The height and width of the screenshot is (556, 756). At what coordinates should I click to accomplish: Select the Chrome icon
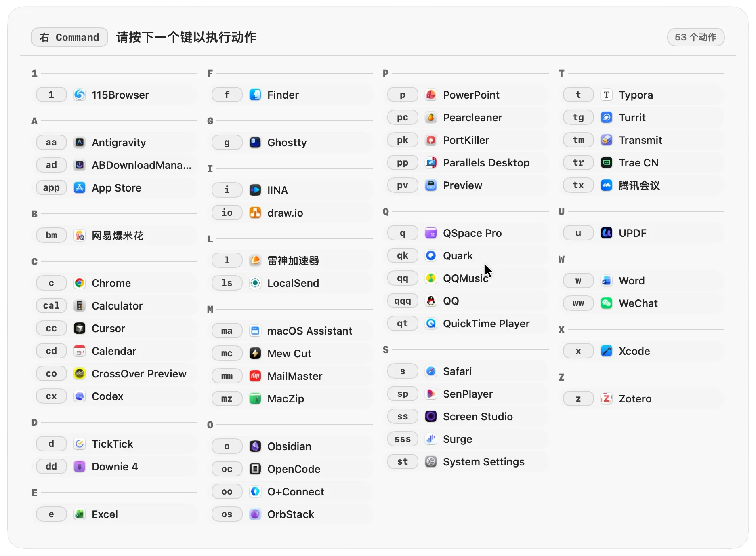point(80,283)
